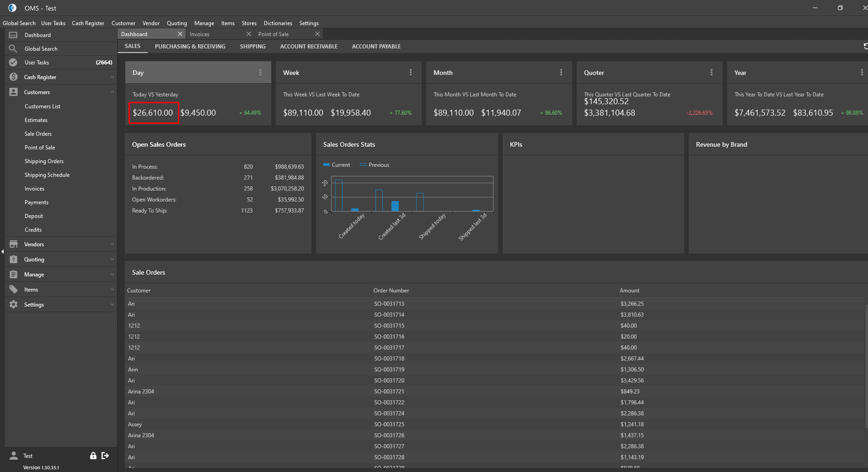This screenshot has height=472, width=868.
Task: Collapse the Customers sidebar section
Action: (112, 92)
